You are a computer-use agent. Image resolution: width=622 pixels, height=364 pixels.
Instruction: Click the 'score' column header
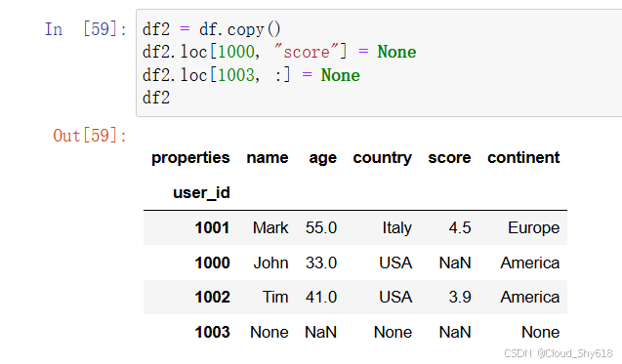[449, 158]
